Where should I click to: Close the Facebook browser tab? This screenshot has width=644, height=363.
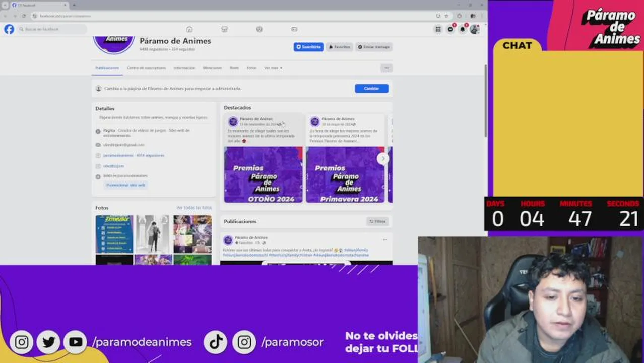click(65, 5)
